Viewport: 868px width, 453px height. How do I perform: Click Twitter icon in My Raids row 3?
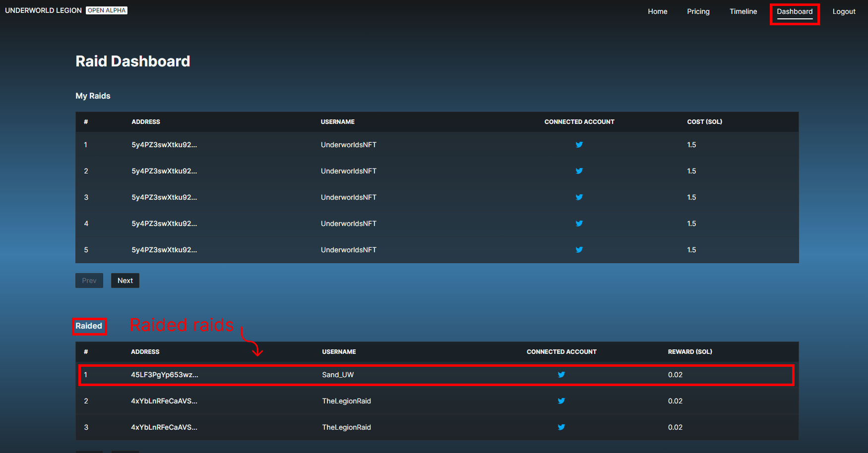pos(579,197)
